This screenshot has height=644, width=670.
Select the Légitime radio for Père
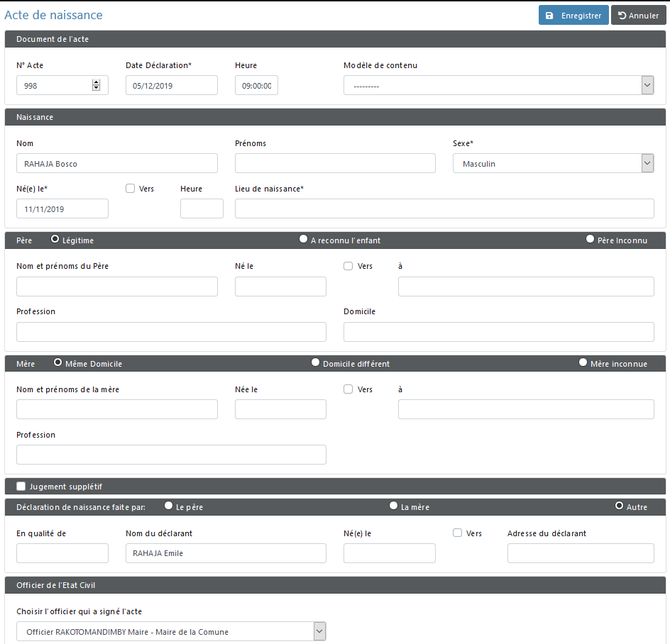tap(55, 239)
